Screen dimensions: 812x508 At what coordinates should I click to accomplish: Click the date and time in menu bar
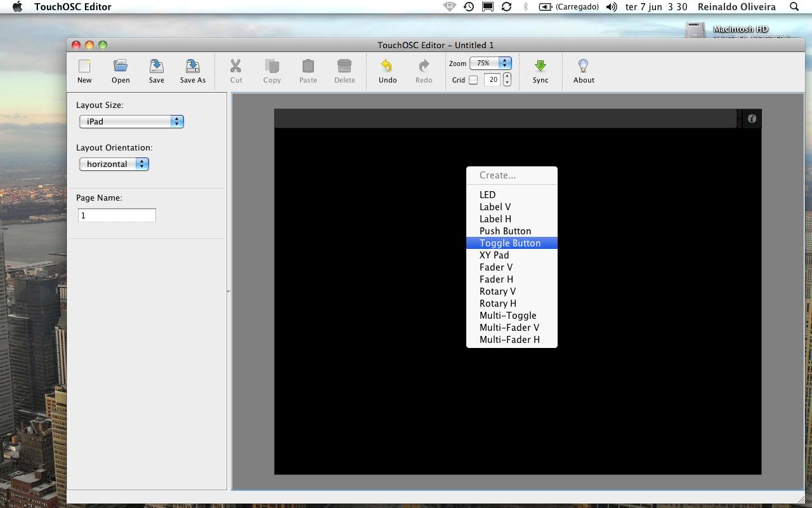pos(656,7)
